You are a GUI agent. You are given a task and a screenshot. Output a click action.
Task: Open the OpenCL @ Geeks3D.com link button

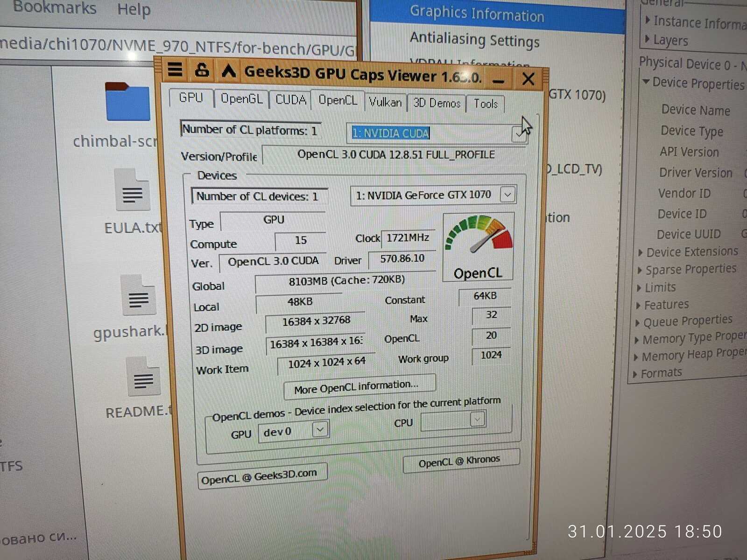click(x=262, y=477)
